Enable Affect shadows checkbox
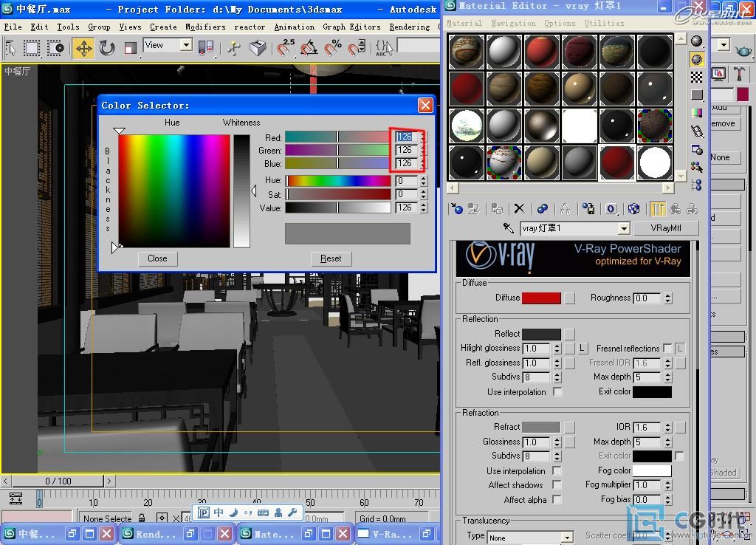Viewport: 756px width, 545px height. pyautogui.click(x=557, y=484)
